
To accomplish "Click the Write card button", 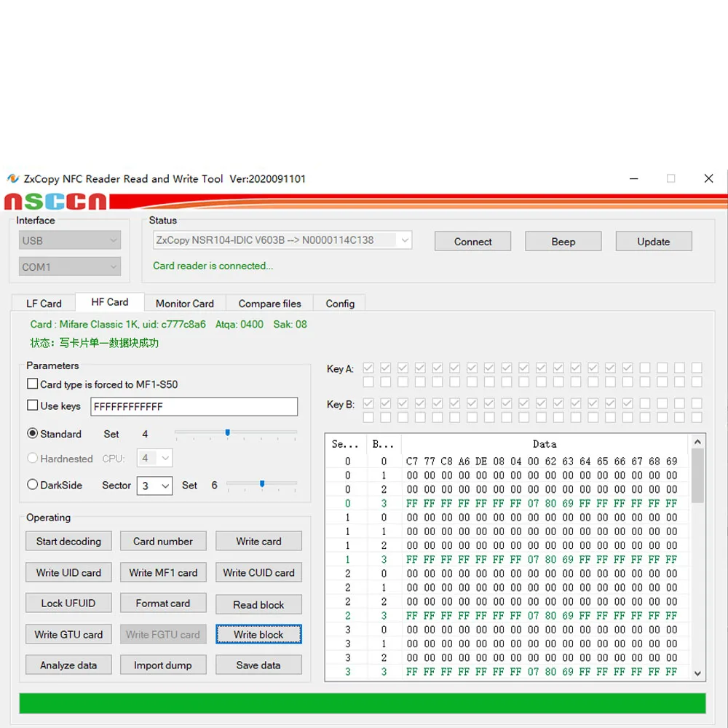I will coord(258,541).
